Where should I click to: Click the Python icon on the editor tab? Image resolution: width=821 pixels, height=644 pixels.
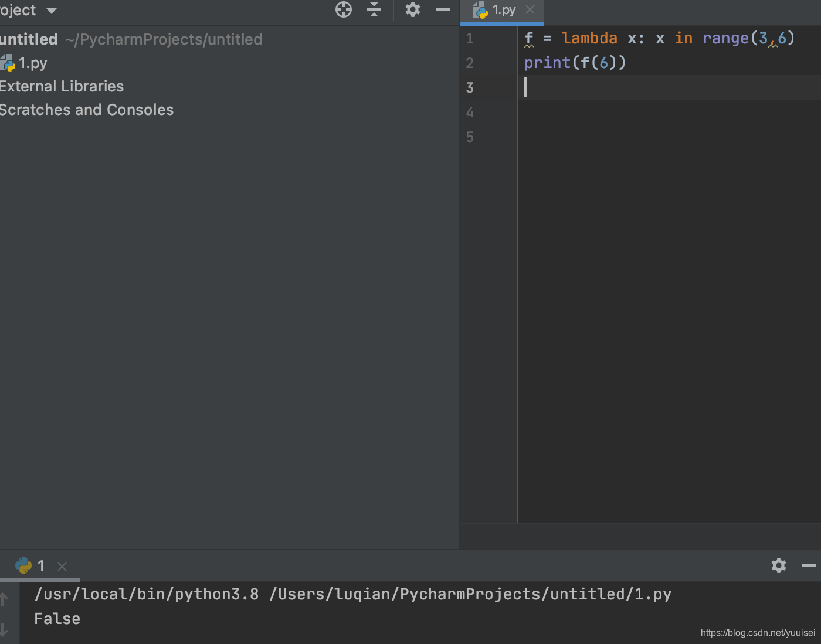point(480,10)
